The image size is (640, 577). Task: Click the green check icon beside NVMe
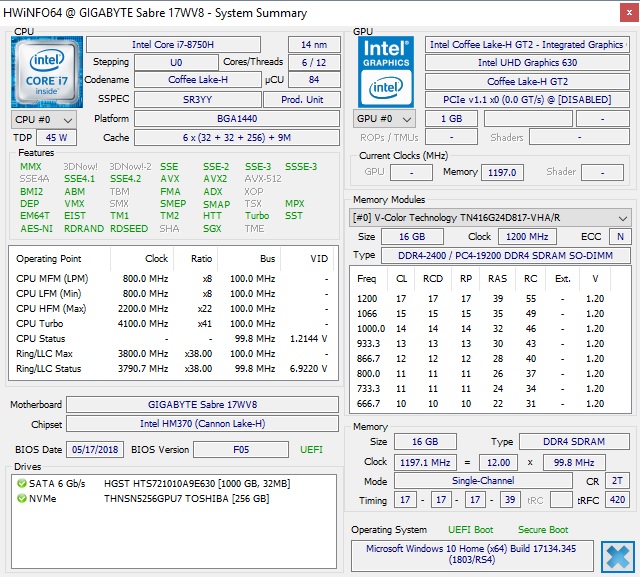[22, 498]
